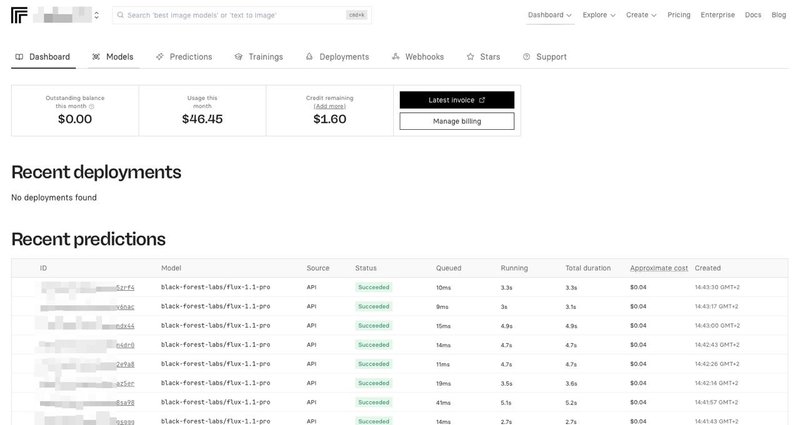Image resolution: width=800 pixels, height=425 pixels.
Task: Expand the Explore dropdown menu
Action: [x=599, y=15]
